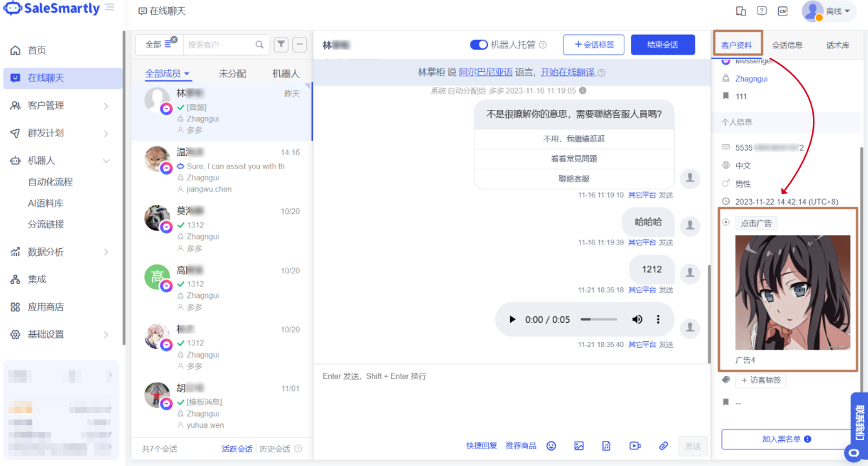The height and width of the screenshot is (466, 868).
Task: Expand the 全部成员 dropdown
Action: (167, 74)
